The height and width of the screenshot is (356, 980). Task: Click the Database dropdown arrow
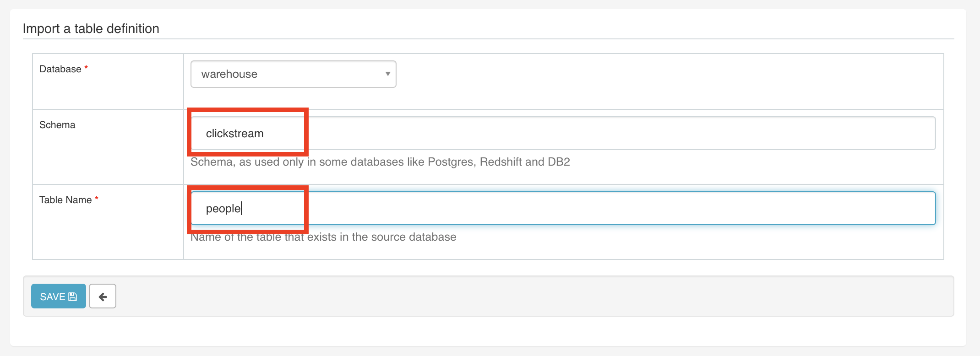[x=387, y=74]
